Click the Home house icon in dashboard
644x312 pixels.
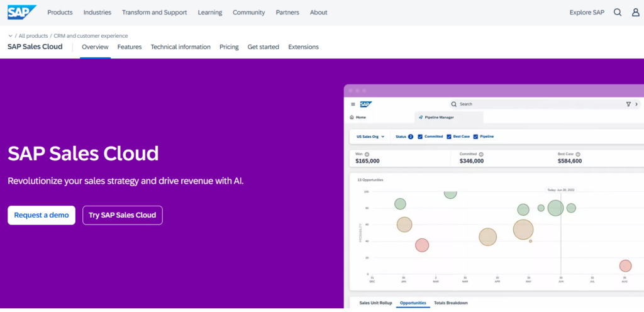coord(352,117)
